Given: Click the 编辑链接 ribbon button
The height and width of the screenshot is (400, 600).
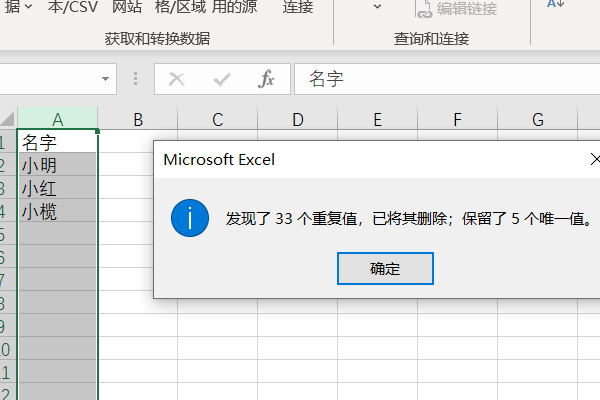Looking at the screenshot, I should tap(456, 8).
